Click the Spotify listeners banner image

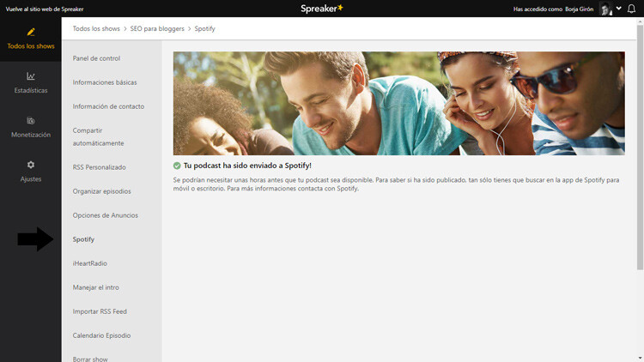tap(398, 103)
